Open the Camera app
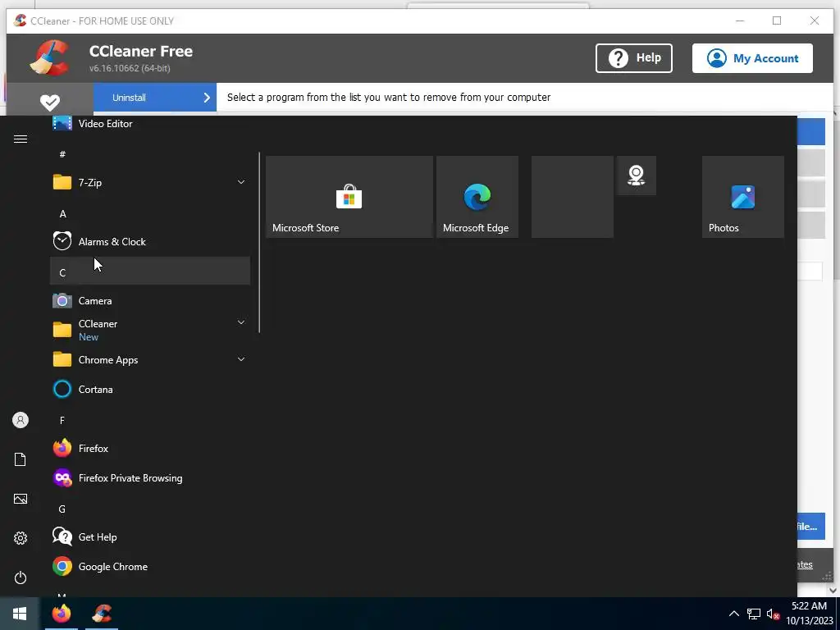The height and width of the screenshot is (630, 840). pyautogui.click(x=150, y=300)
